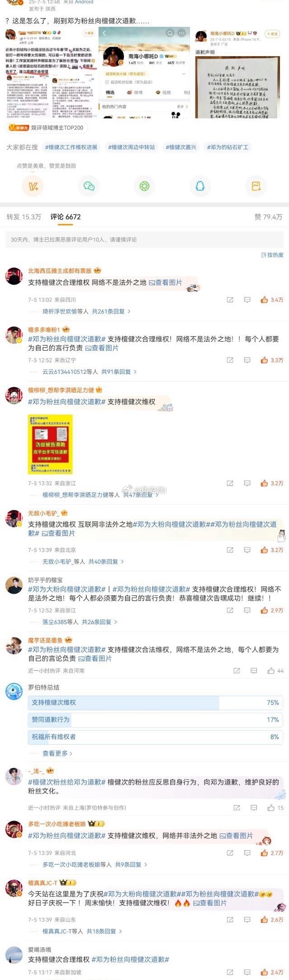Tap the VIP V+ reward icon
The width and height of the screenshot is (289, 980).
coord(33,186)
